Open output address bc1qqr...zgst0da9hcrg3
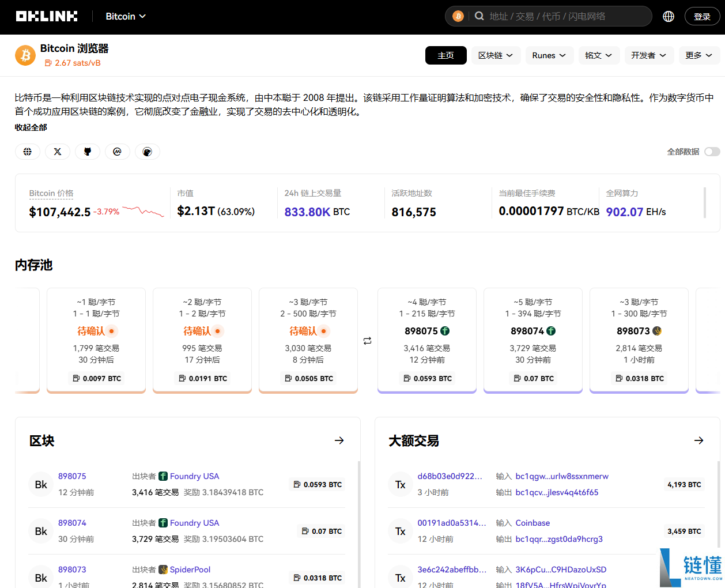Viewport: 725px width, 588px height. [559, 539]
